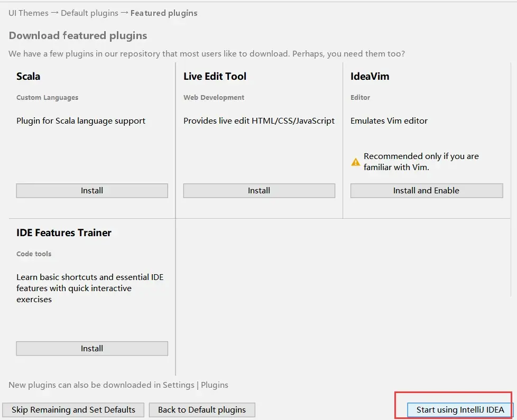This screenshot has height=420, width=517.
Task: Click the Custom Languages category label
Action: [x=48, y=98]
